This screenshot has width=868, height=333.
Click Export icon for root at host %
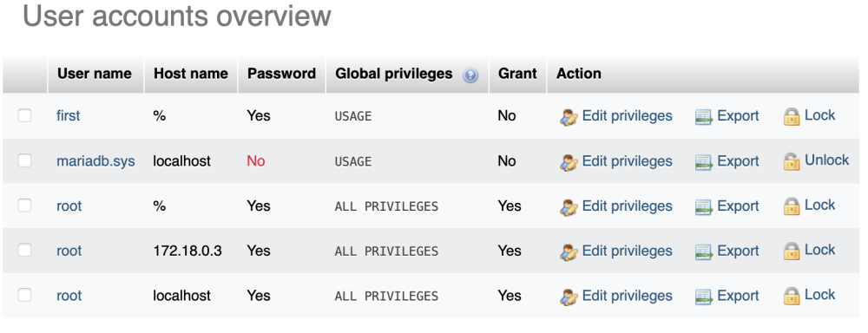coord(704,207)
